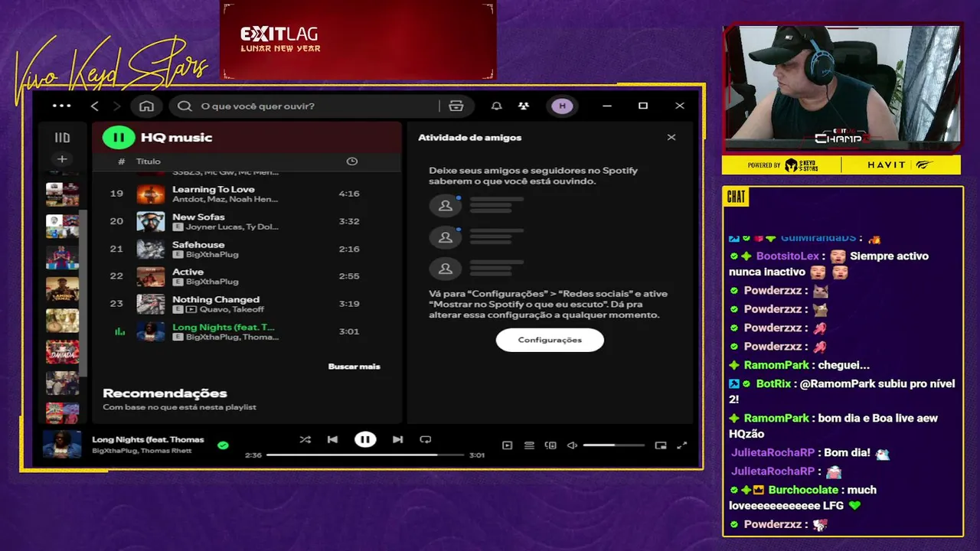Click the Configurações button
The height and width of the screenshot is (551, 980).
(x=550, y=340)
